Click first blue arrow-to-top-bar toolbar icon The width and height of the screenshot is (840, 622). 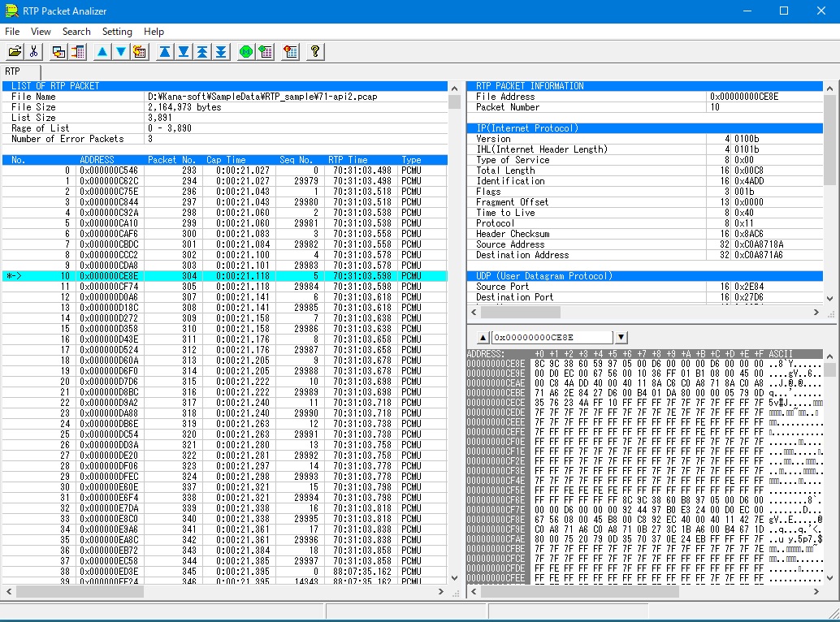tap(165, 52)
